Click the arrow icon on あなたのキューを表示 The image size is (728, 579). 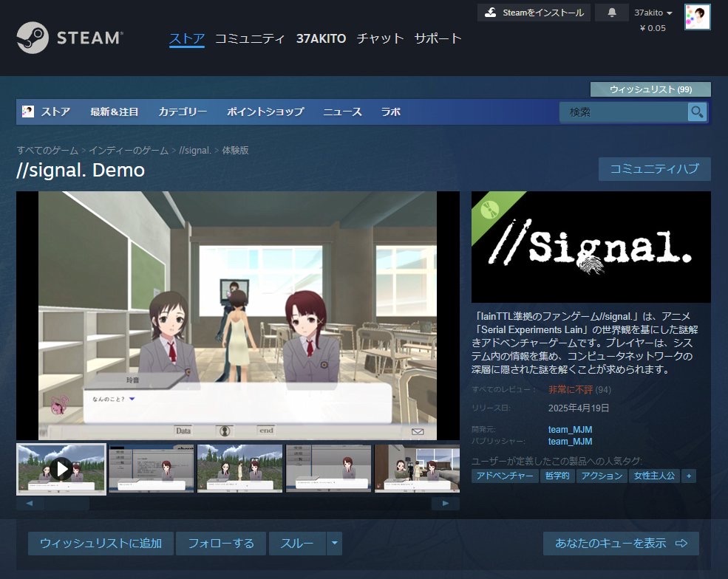(681, 544)
